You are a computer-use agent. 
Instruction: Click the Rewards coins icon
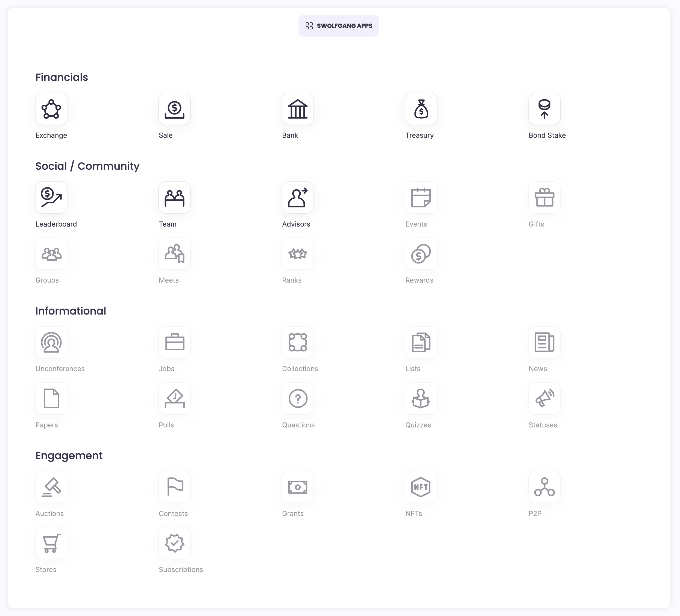421,254
